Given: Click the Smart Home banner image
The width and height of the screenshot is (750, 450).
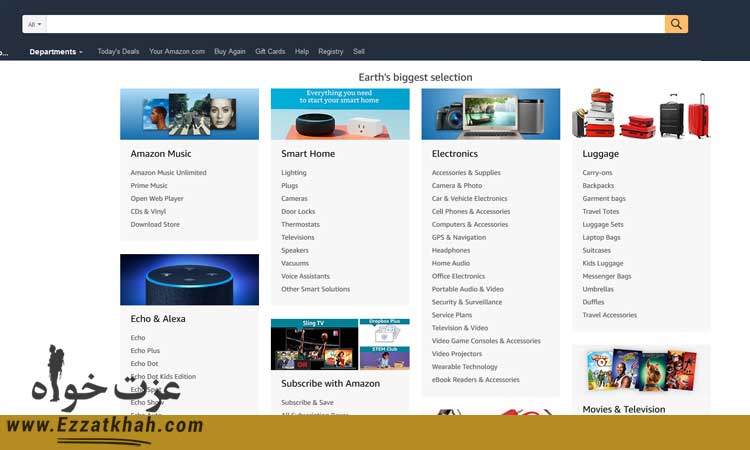Looking at the screenshot, I should coord(340,114).
